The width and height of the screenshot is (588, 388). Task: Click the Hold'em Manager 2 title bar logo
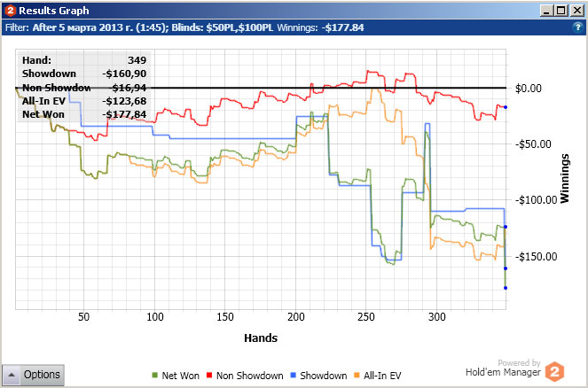(10, 11)
